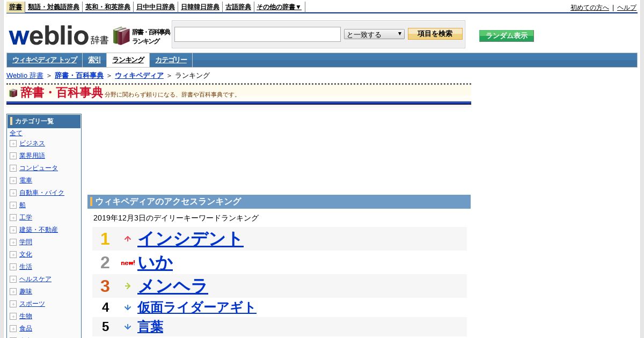The width and height of the screenshot is (644, 338).
Task: Select the 日中中日辞典 tab
Action: (156, 7)
